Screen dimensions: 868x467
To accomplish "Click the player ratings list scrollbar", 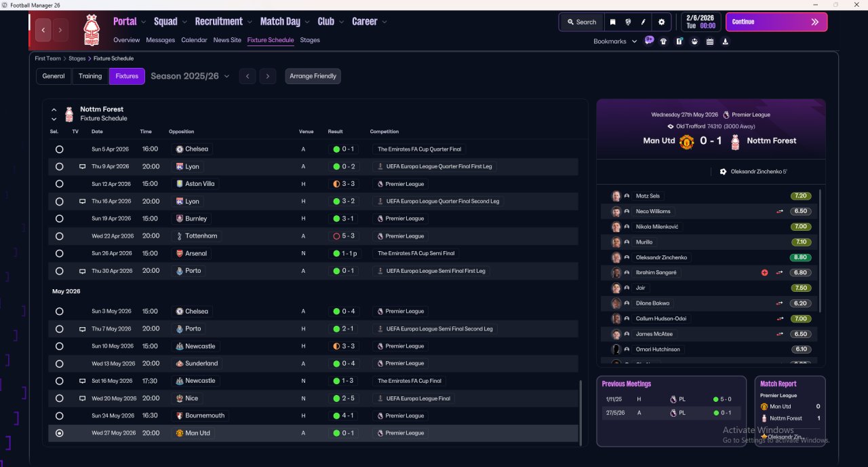I will coord(821,251).
